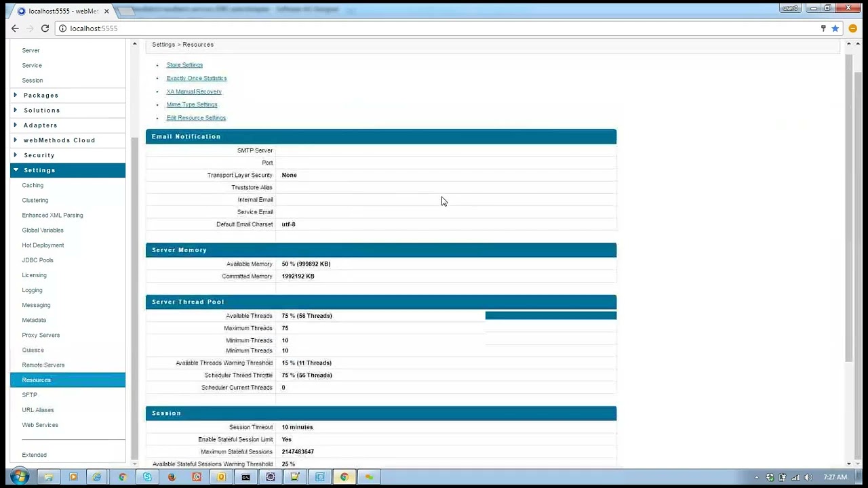Open the SFTP settings page
868x488 pixels.
tap(29, 394)
